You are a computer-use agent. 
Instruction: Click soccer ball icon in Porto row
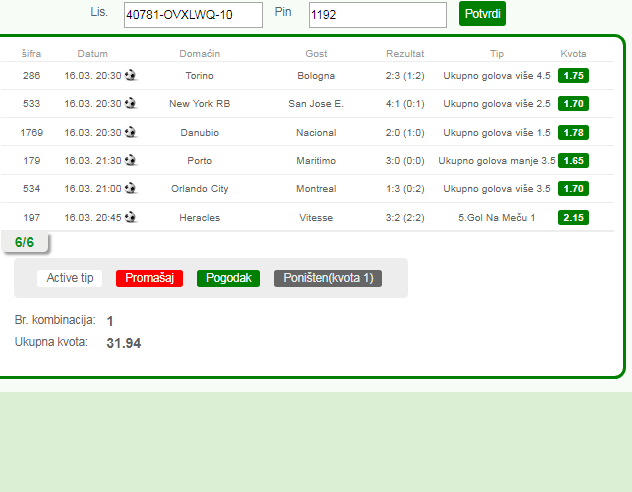130,160
